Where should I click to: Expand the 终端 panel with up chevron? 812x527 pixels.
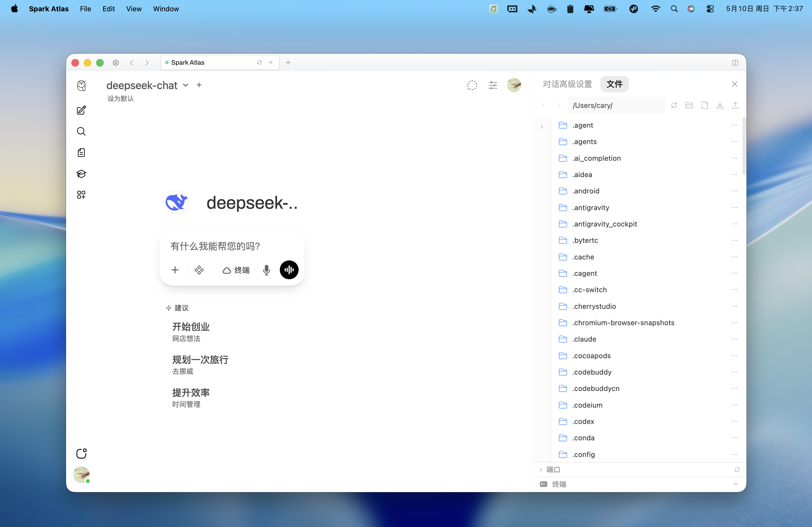(735, 484)
